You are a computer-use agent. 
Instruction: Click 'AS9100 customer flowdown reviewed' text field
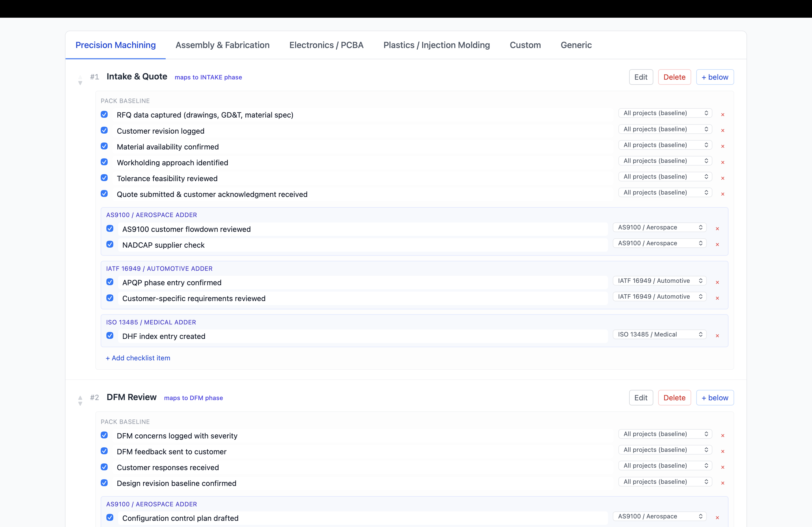point(363,229)
